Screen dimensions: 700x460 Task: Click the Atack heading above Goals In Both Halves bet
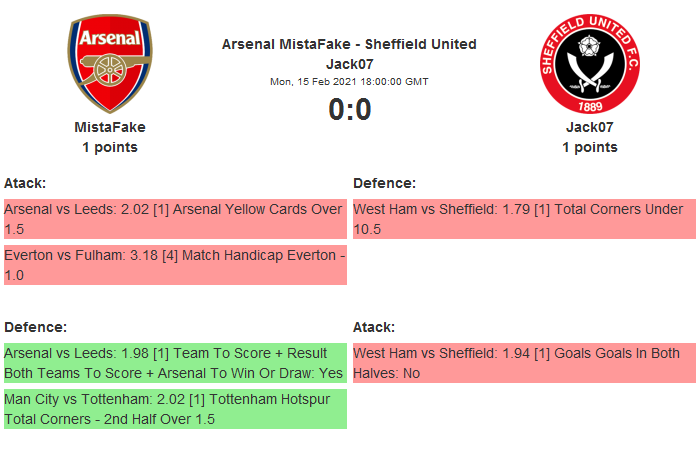point(374,327)
